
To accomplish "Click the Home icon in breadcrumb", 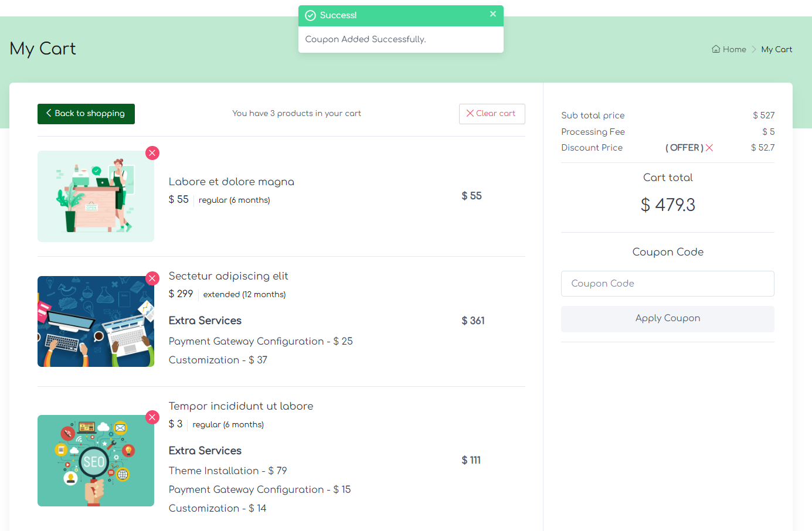I will click(716, 49).
